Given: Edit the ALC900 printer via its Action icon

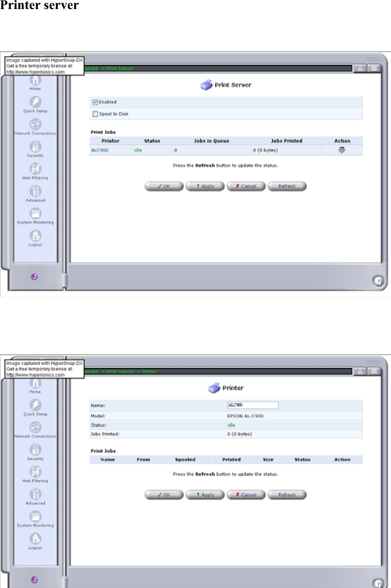Looking at the screenshot, I should (x=343, y=149).
